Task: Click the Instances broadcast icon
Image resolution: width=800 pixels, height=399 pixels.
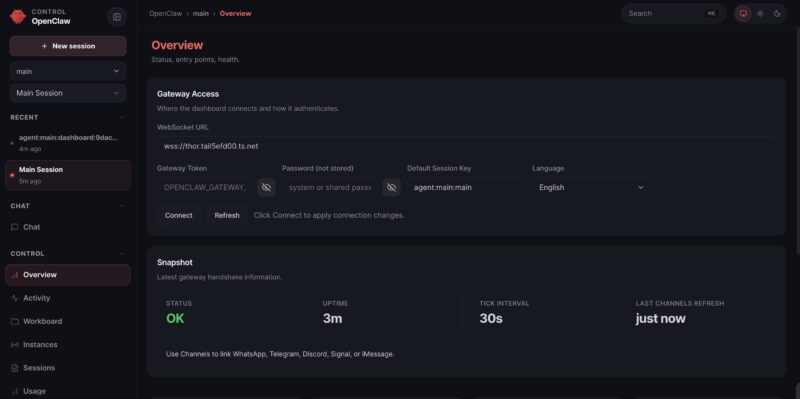Action: (x=15, y=345)
